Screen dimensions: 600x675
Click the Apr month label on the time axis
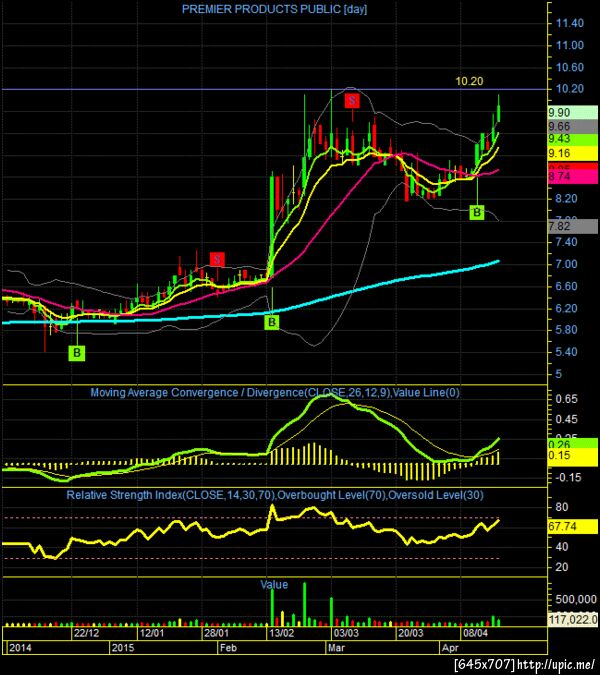click(451, 648)
